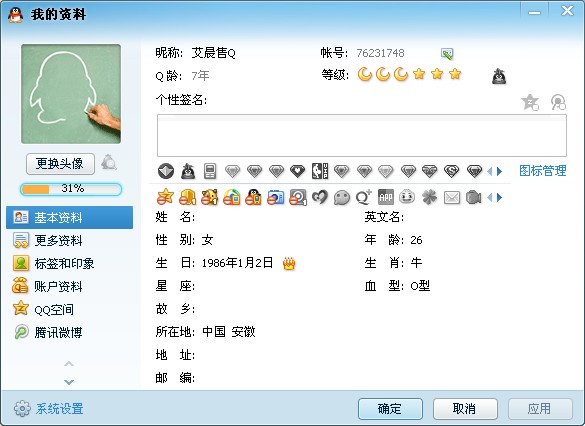Click the grey double-heart icon
Viewport: 585px width, 426px height.
320,197
